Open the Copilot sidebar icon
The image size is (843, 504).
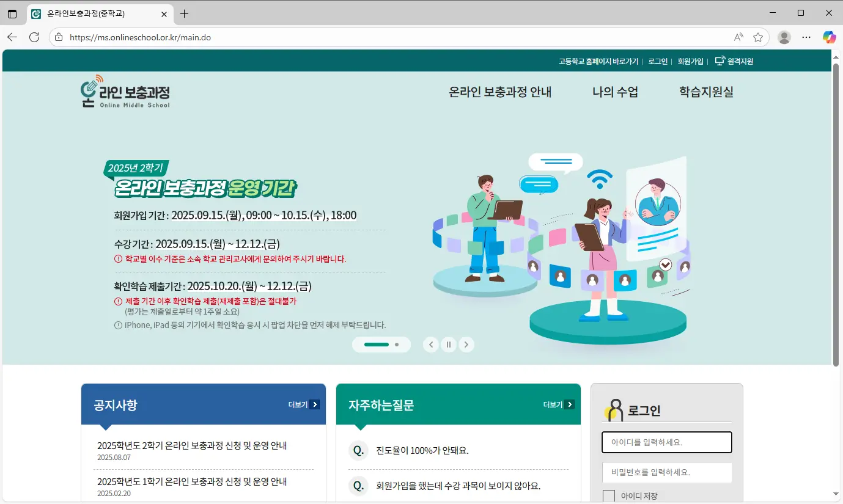pos(829,37)
